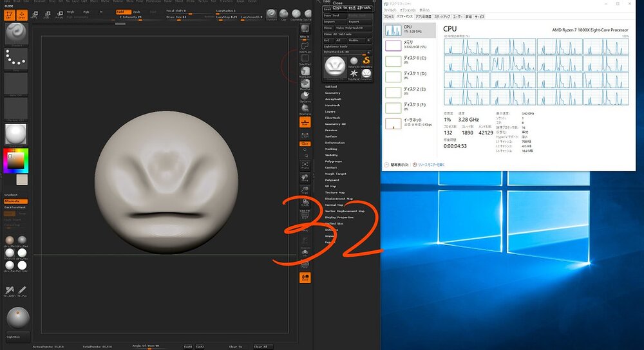Open the Alpha selector slot
The height and width of the screenshot is (350, 644).
coord(16,84)
